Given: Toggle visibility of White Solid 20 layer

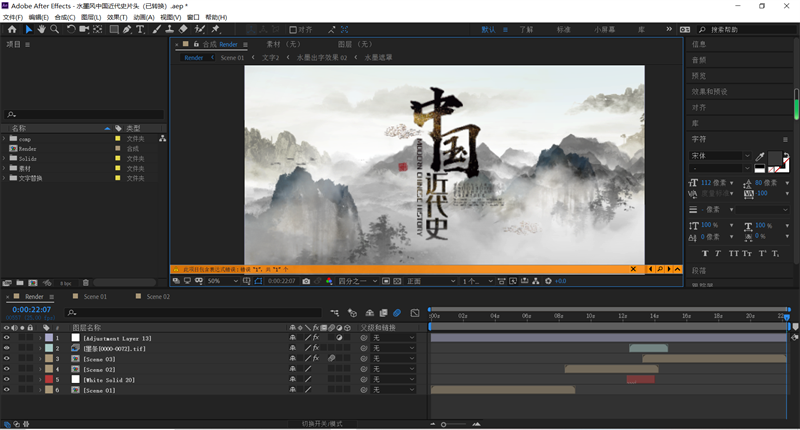Looking at the screenshot, I should click(7, 379).
